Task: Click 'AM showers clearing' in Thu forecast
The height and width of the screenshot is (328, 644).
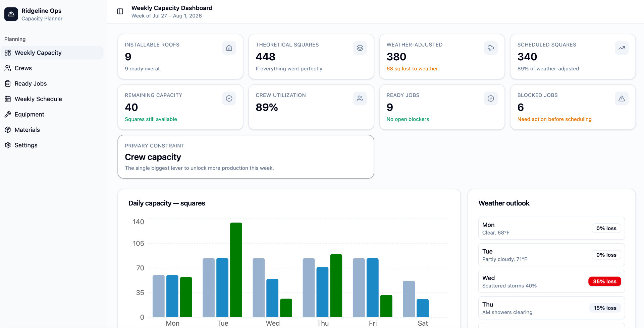Action: click(507, 312)
